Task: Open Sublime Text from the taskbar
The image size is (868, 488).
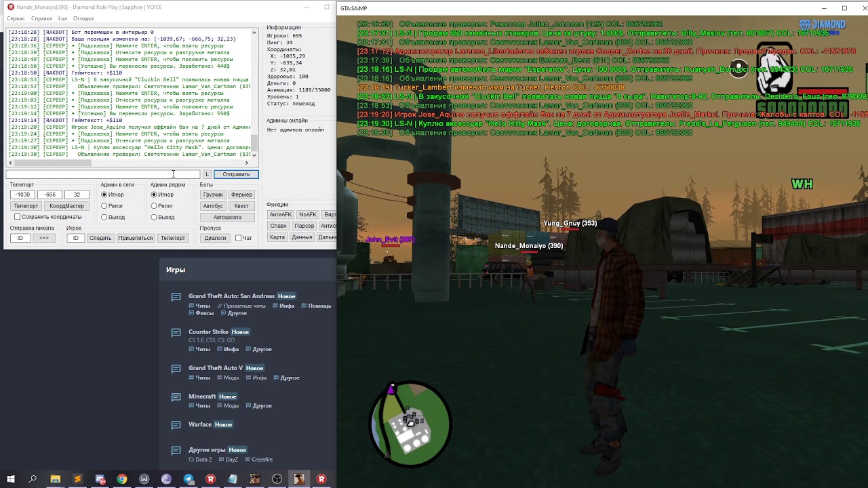Action: click(x=77, y=479)
